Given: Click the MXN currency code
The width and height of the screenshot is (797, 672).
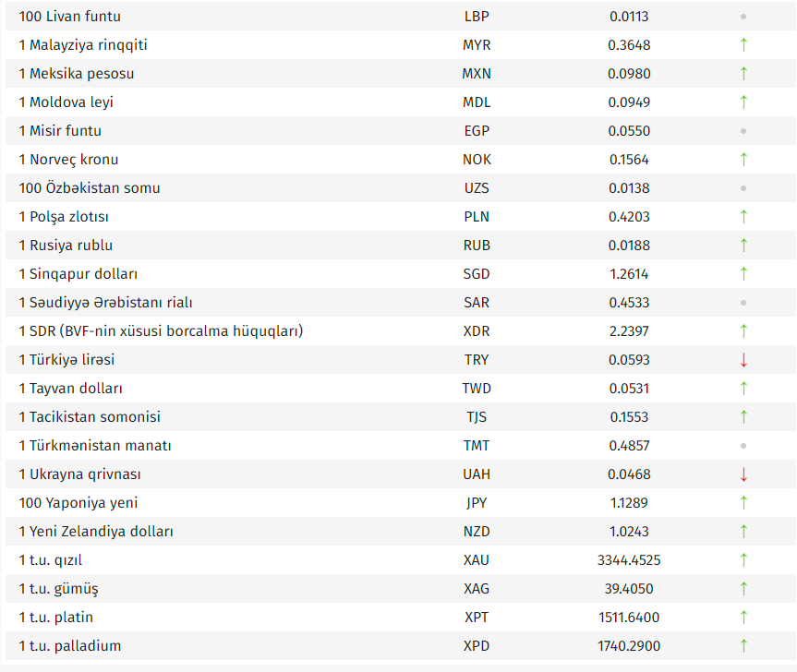Looking at the screenshot, I should (477, 74).
